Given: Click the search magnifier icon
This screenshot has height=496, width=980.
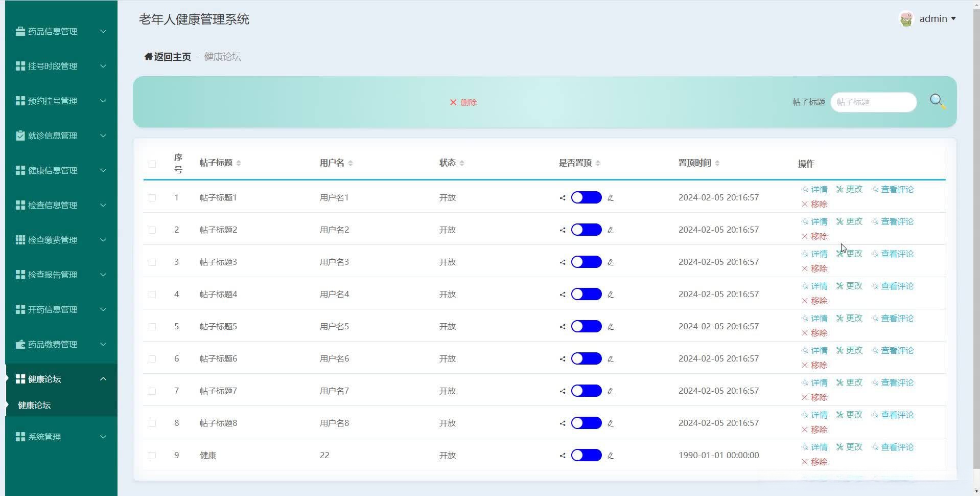Looking at the screenshot, I should tap(937, 101).
